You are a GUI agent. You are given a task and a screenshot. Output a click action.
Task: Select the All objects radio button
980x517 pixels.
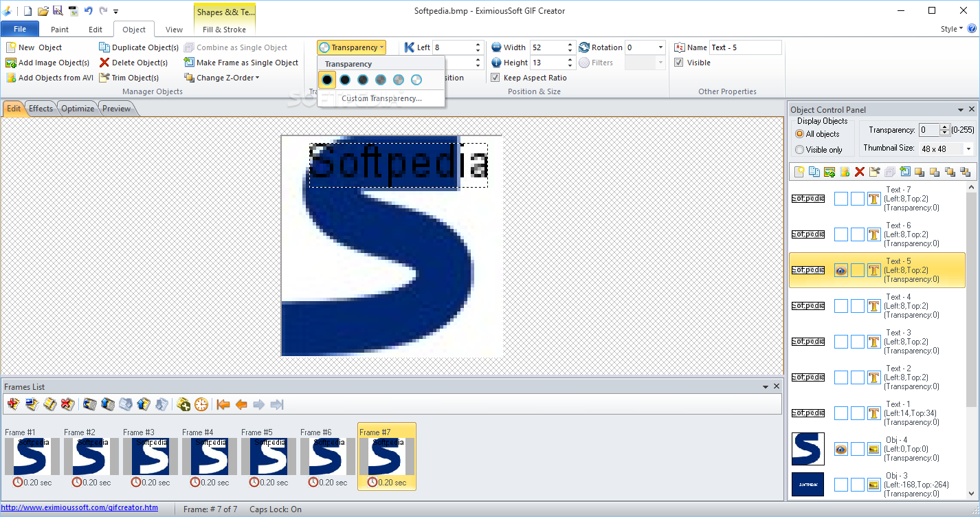click(x=799, y=134)
